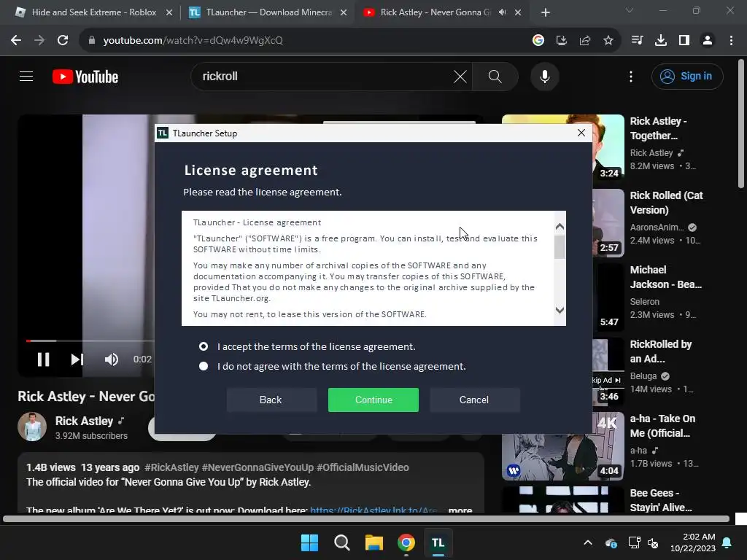Start voice search with the microphone

pyautogui.click(x=544, y=76)
